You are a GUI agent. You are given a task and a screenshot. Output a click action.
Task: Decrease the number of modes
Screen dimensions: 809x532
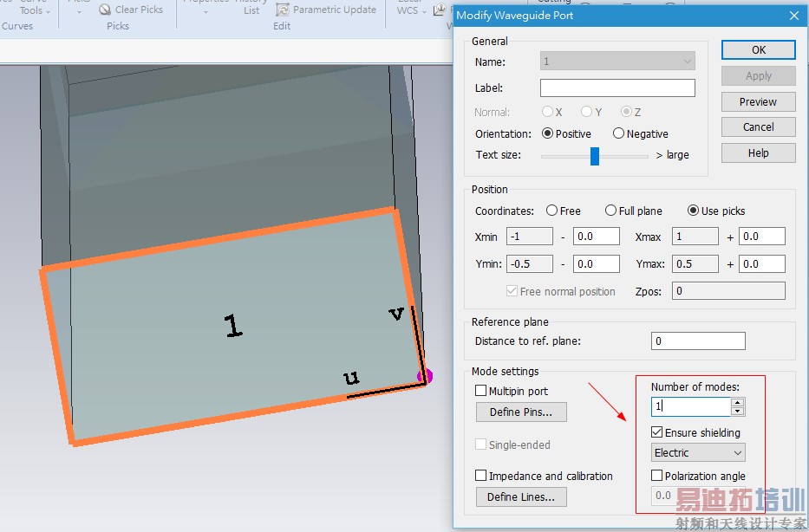click(x=737, y=412)
